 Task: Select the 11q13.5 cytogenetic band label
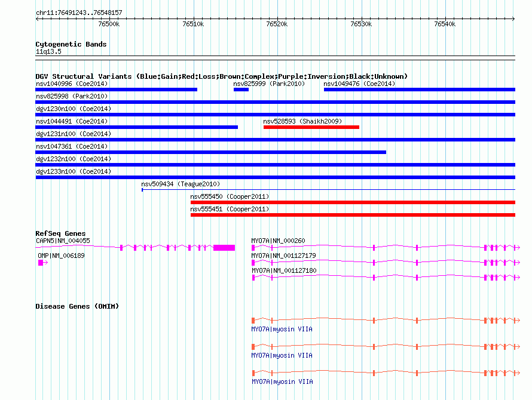[48, 51]
